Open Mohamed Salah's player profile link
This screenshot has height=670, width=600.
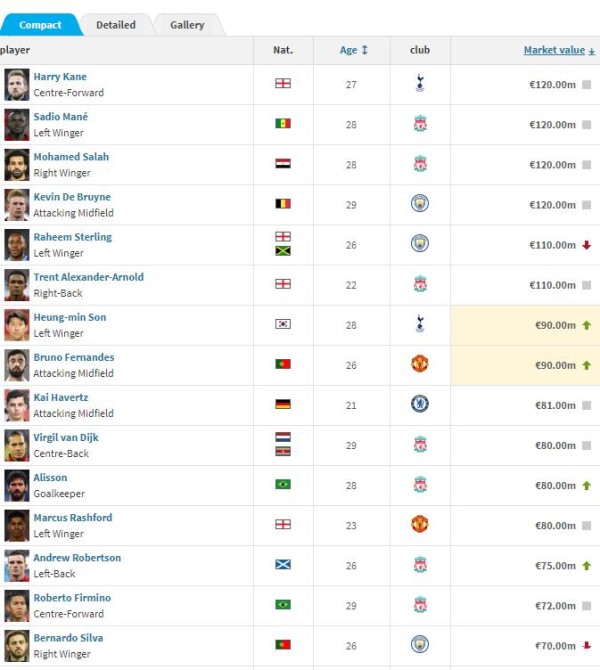pyautogui.click(x=71, y=157)
